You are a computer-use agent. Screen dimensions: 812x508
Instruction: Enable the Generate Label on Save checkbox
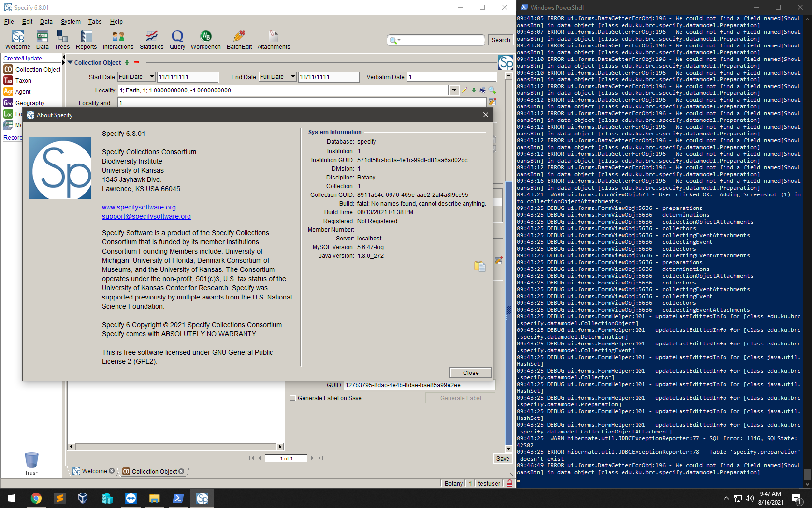pyautogui.click(x=292, y=398)
